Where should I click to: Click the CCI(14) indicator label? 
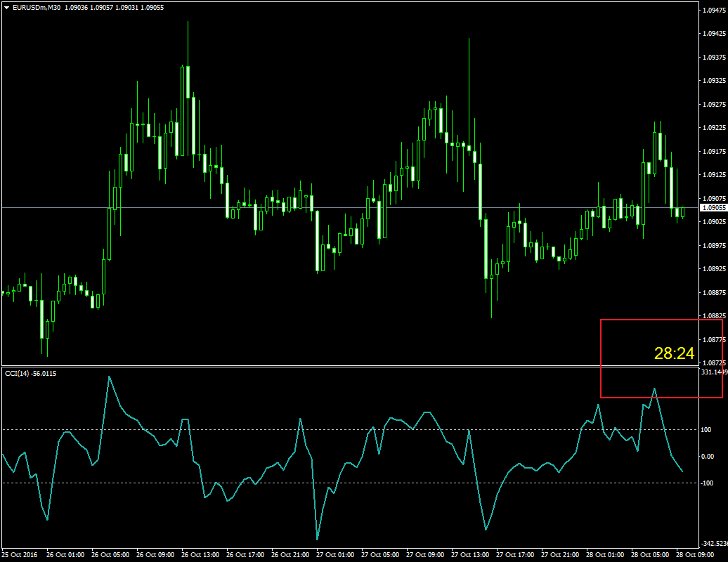pyautogui.click(x=18, y=373)
